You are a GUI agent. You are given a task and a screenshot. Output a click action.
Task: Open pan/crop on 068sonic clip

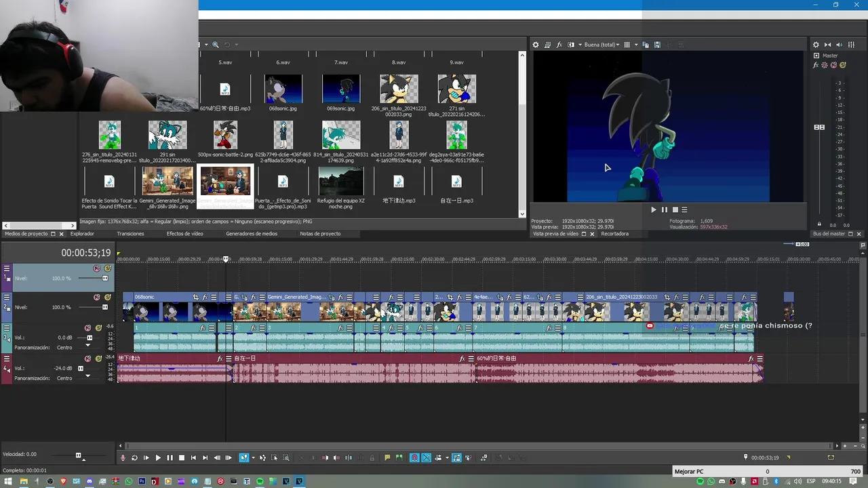point(195,298)
